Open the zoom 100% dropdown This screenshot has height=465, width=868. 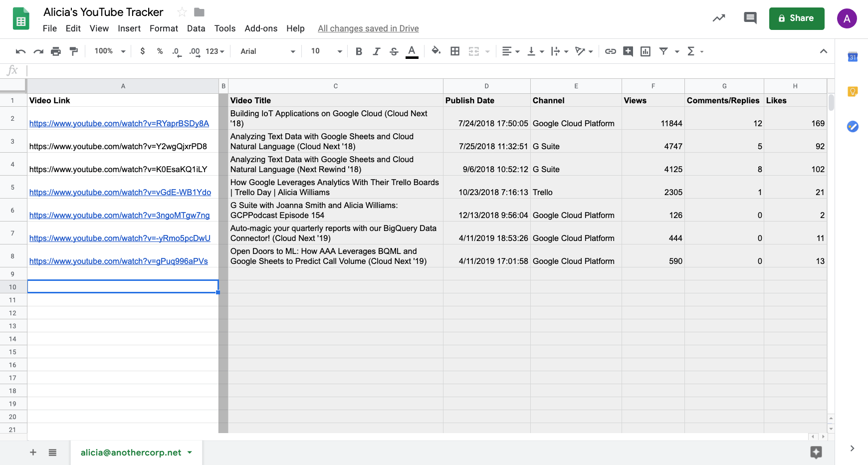tap(110, 51)
